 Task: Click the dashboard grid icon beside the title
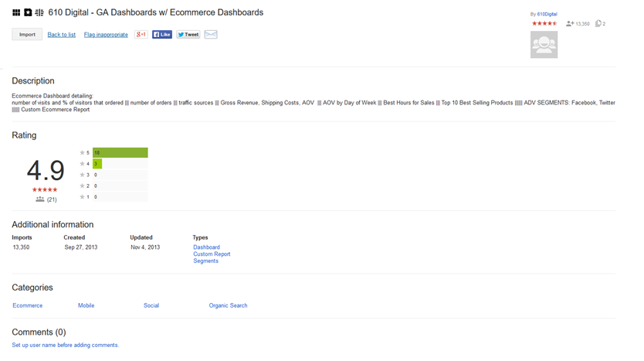pyautogui.click(x=16, y=13)
